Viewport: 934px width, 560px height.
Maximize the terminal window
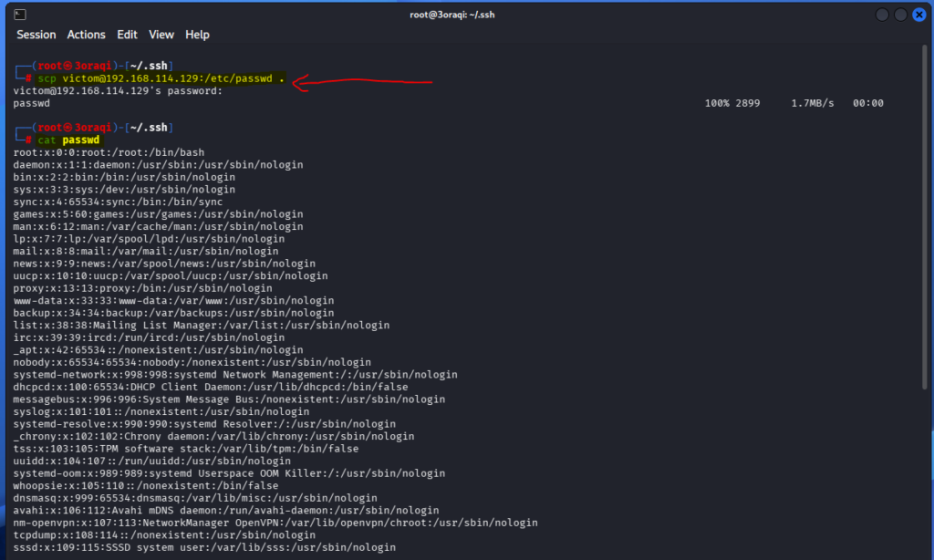(899, 15)
